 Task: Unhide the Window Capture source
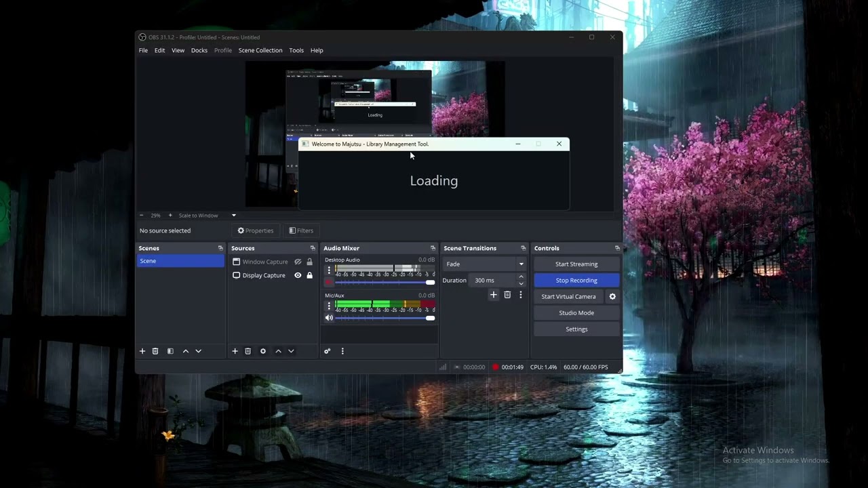(298, 262)
